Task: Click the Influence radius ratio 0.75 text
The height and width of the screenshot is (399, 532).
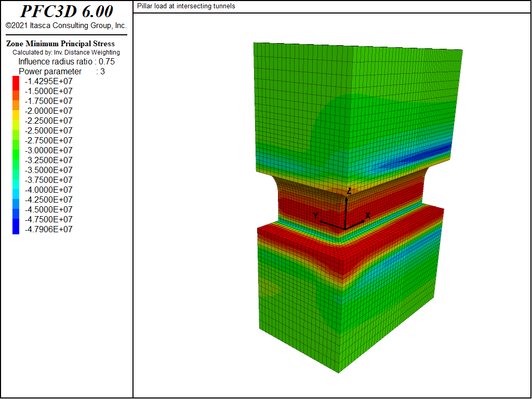Action: coord(66,62)
